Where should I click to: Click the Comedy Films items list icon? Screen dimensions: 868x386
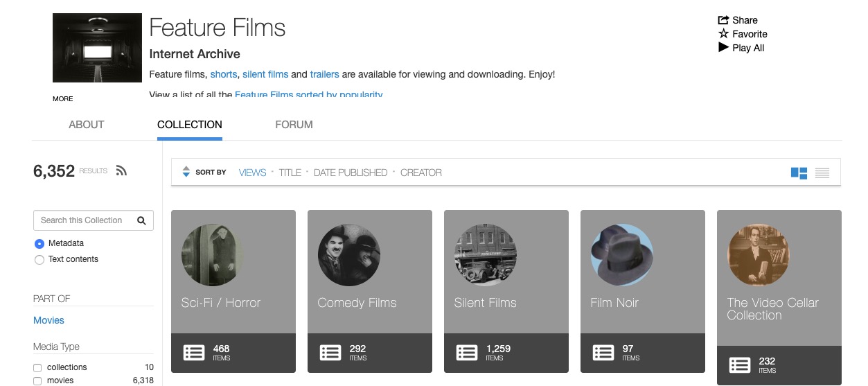330,353
